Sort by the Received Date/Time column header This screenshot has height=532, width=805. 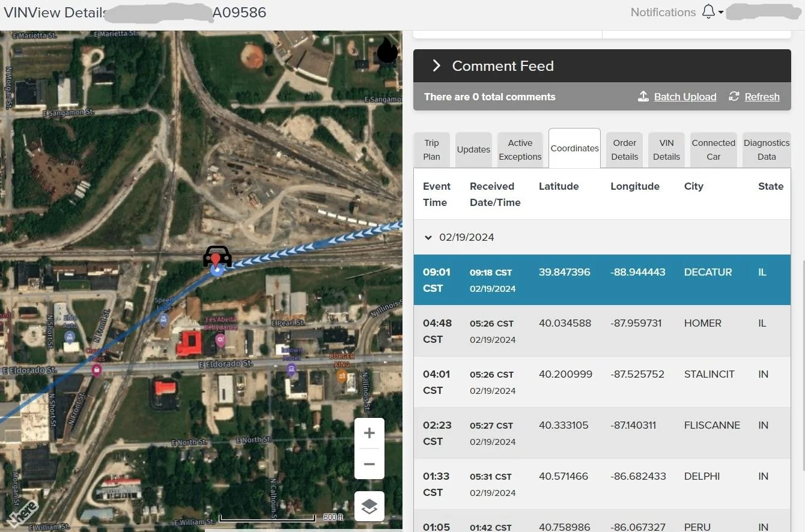tap(495, 195)
